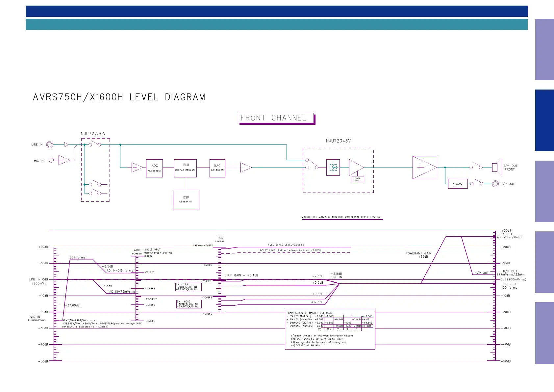Select the AD IN=319mVrms label
Image resolution: width=554 pixels, height=392 pixels.
[120, 271]
